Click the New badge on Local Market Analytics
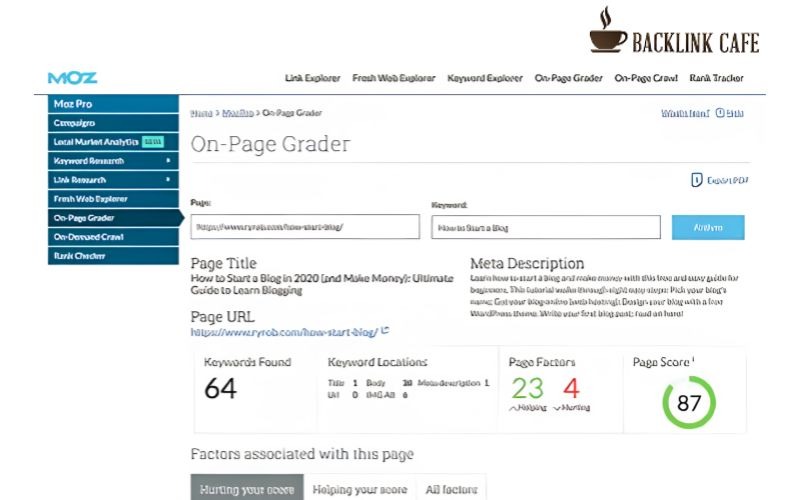This screenshot has height=500, width=800. [153, 142]
